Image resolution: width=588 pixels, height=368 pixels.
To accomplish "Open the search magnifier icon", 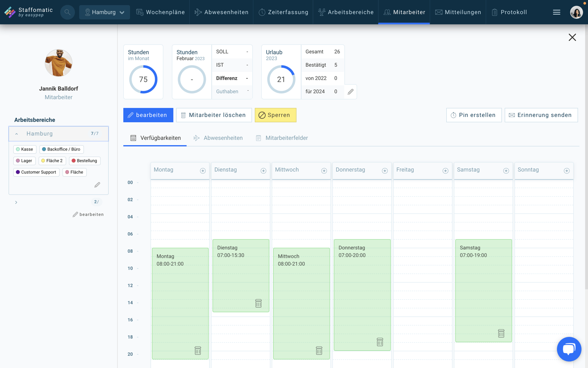I will click(67, 12).
